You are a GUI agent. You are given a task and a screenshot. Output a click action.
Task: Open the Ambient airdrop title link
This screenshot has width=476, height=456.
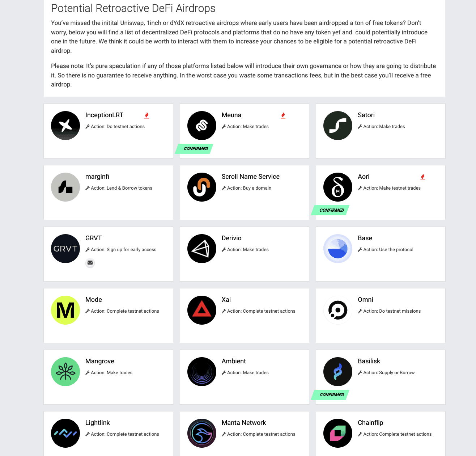coord(234,361)
